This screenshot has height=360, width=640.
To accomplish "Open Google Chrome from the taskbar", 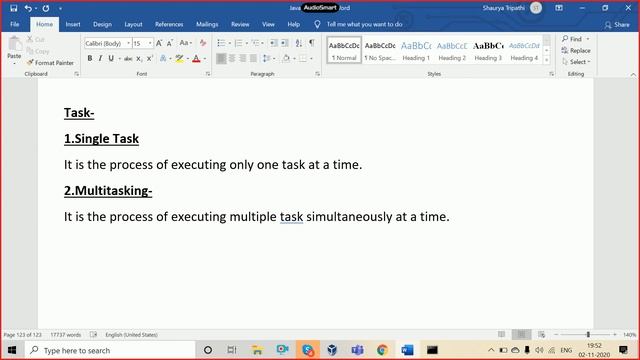I will [382, 350].
